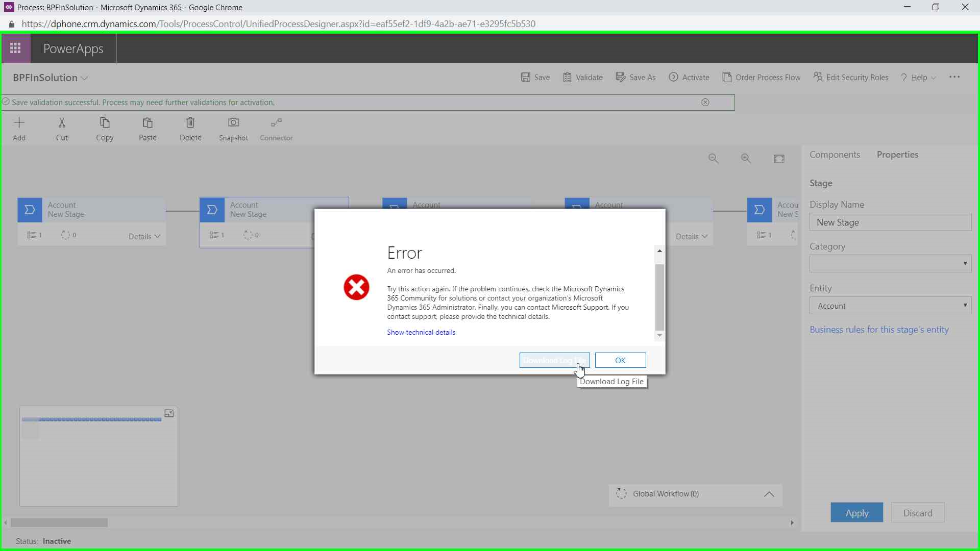This screenshot has width=980, height=551.
Task: Click Show technical details link
Action: 421,332
